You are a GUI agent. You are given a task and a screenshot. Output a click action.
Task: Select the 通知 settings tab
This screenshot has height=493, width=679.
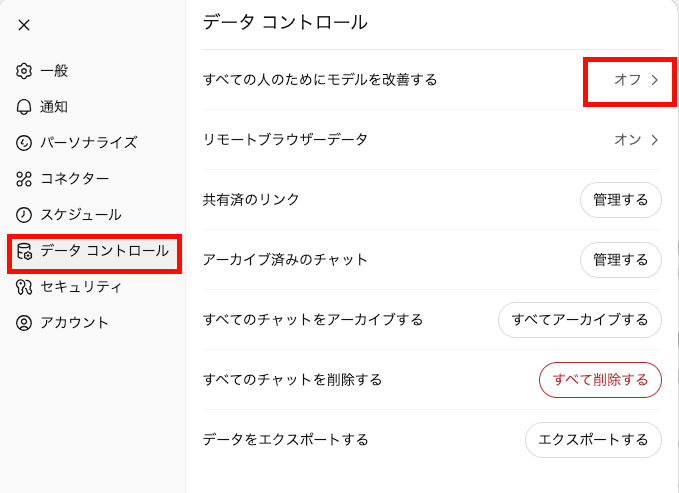coord(54,107)
